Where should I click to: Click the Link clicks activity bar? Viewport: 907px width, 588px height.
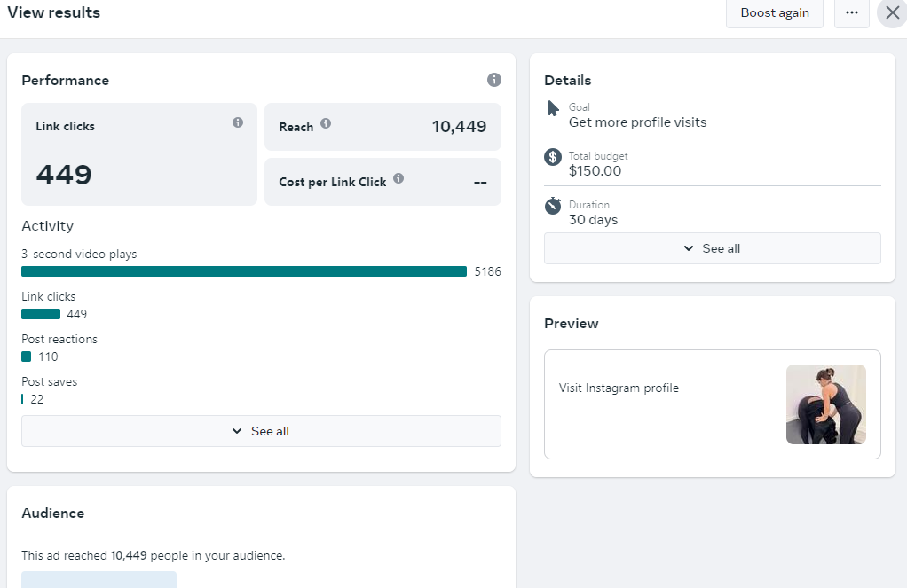[x=41, y=314]
